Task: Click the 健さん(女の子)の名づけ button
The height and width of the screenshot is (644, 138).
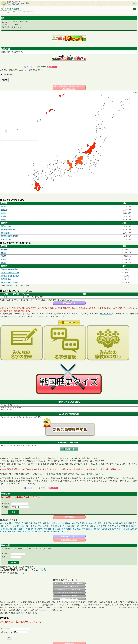Action: tap(69, 540)
